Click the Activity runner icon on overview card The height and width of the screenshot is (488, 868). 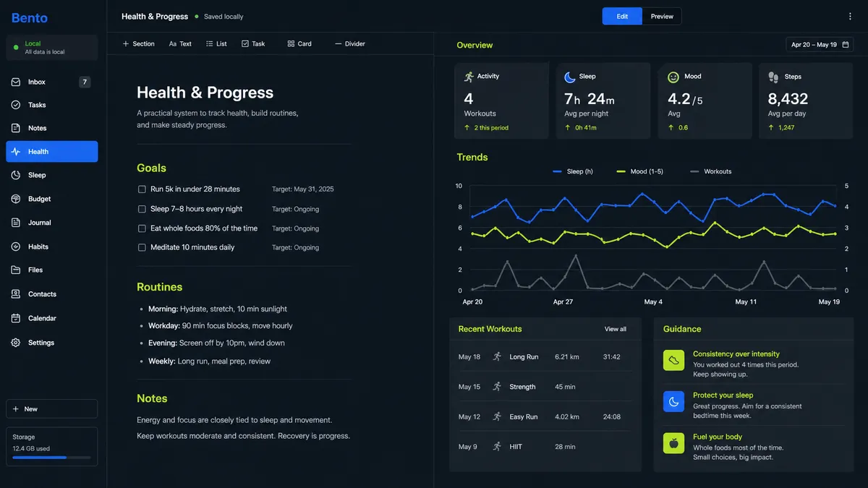[x=469, y=77]
